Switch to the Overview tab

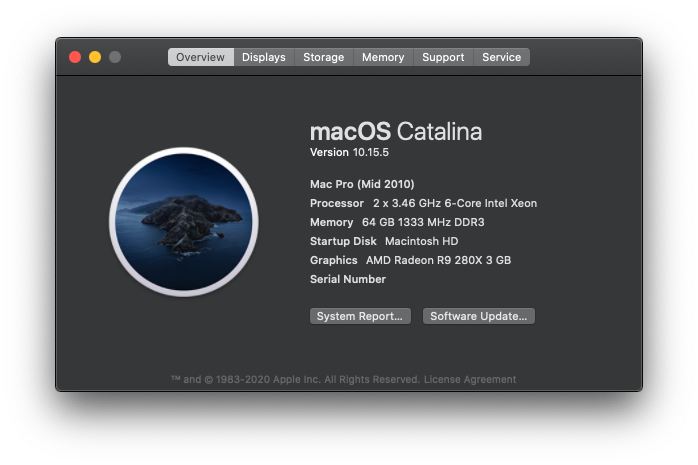[201, 57]
